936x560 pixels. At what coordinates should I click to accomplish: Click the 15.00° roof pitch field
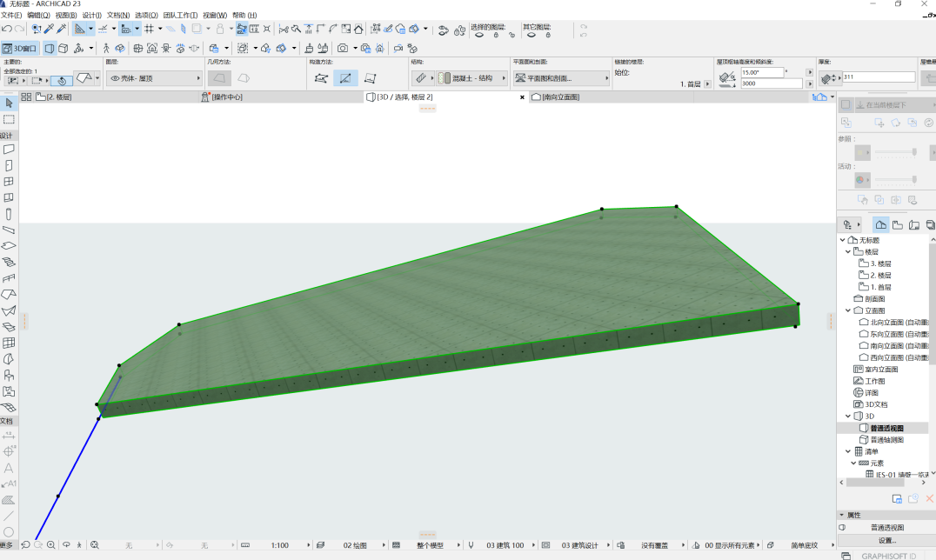tap(762, 72)
